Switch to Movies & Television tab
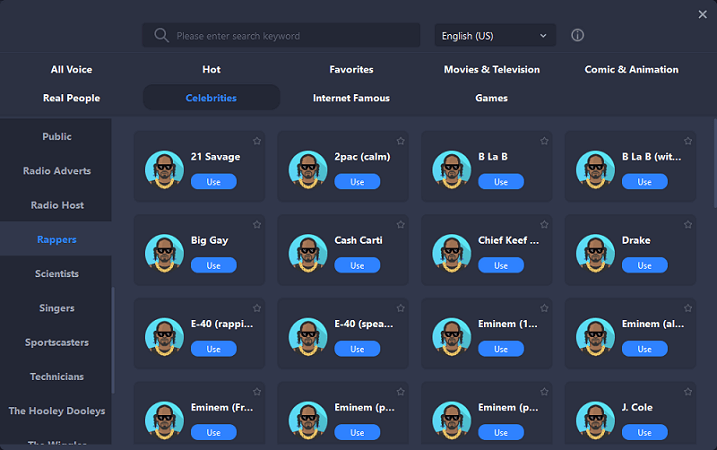 point(492,70)
